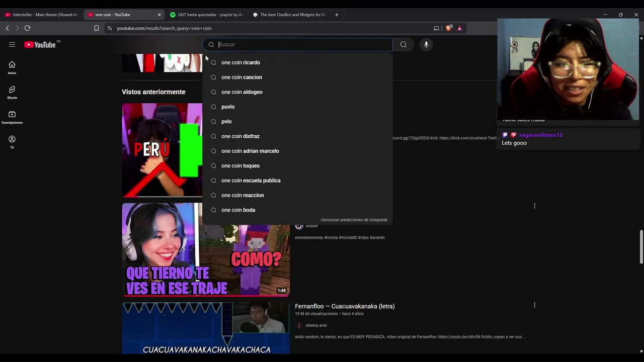
Task: Open title 'Fernanfloo — Cuacuavakanaka (letra)'
Action: (345, 306)
